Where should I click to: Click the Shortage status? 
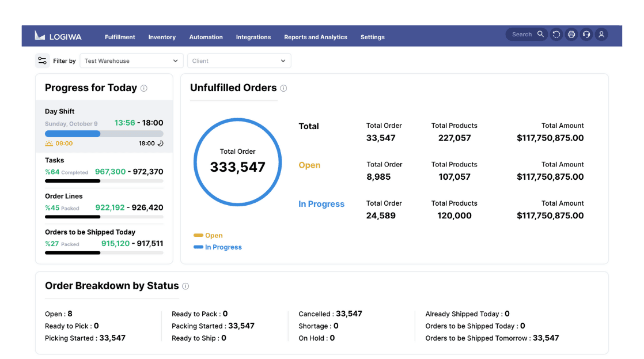click(x=319, y=326)
